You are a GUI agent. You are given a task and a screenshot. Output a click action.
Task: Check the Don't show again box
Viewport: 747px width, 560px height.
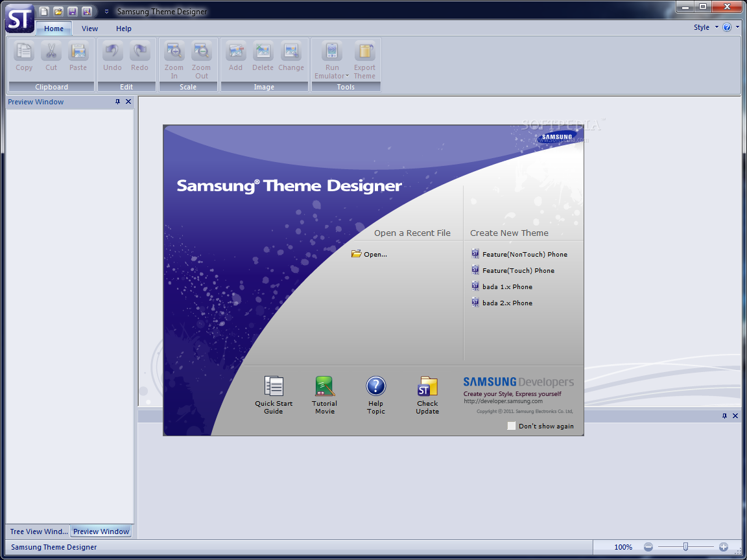pos(511,426)
